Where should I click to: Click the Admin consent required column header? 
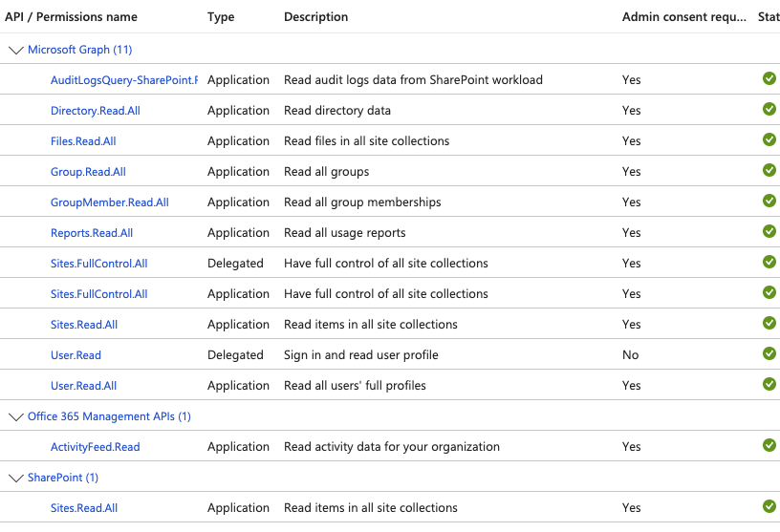pos(684,17)
